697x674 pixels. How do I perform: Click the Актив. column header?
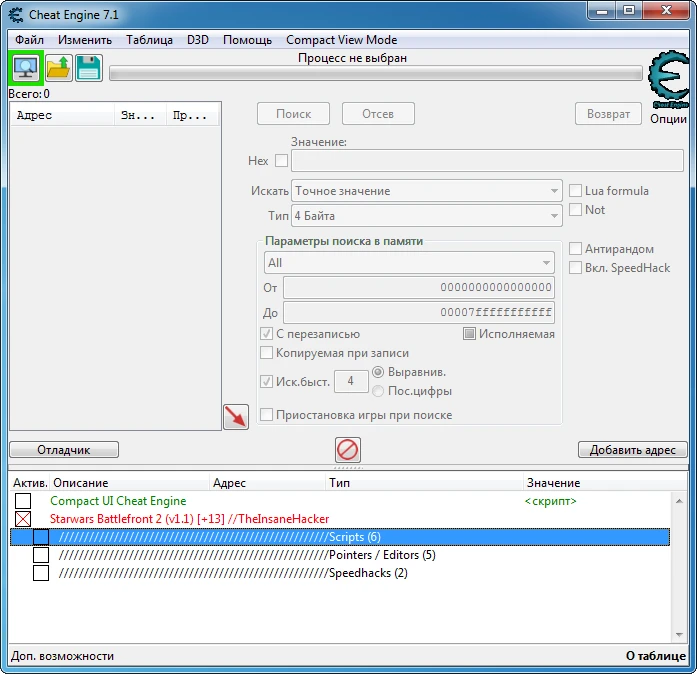coord(30,483)
